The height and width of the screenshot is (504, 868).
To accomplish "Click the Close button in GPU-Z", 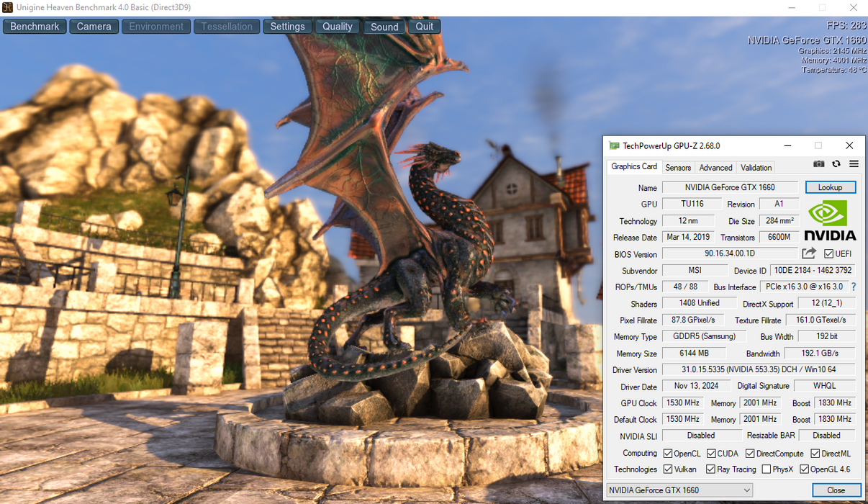I will click(x=836, y=490).
